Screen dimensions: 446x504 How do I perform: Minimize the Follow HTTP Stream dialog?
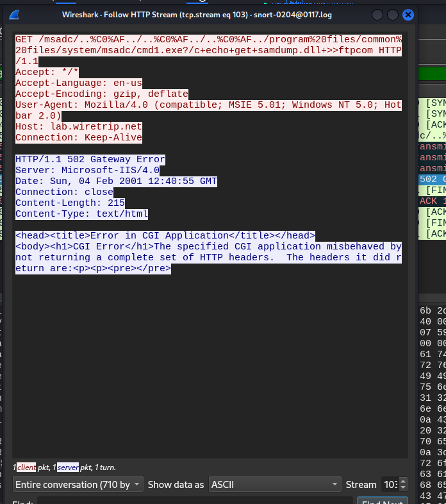click(377, 15)
